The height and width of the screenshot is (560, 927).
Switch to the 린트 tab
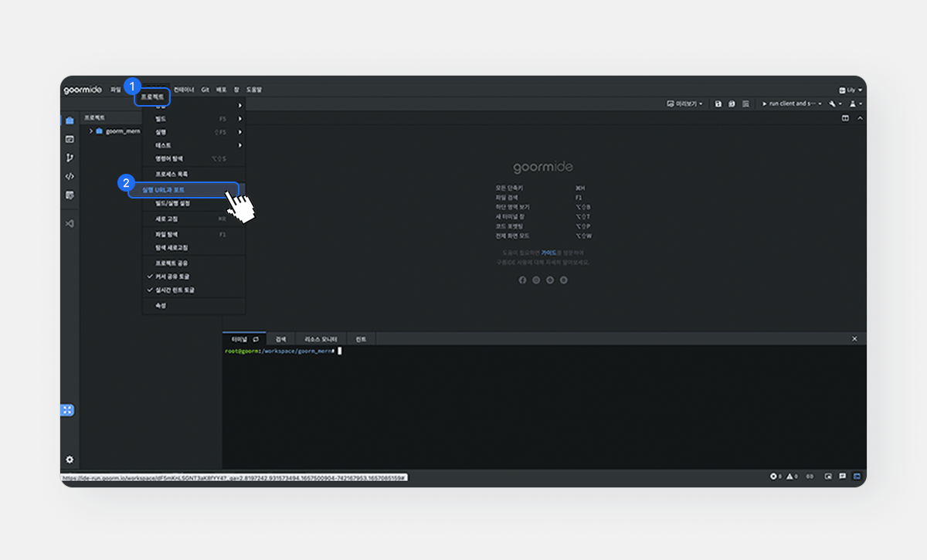point(362,339)
